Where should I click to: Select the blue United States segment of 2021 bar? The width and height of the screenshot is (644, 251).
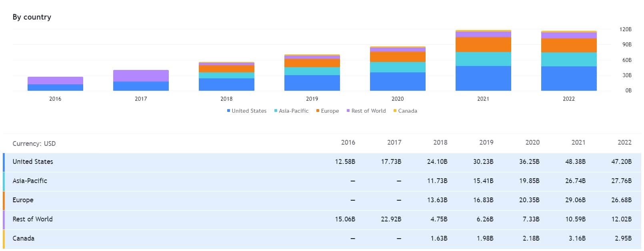(x=483, y=78)
